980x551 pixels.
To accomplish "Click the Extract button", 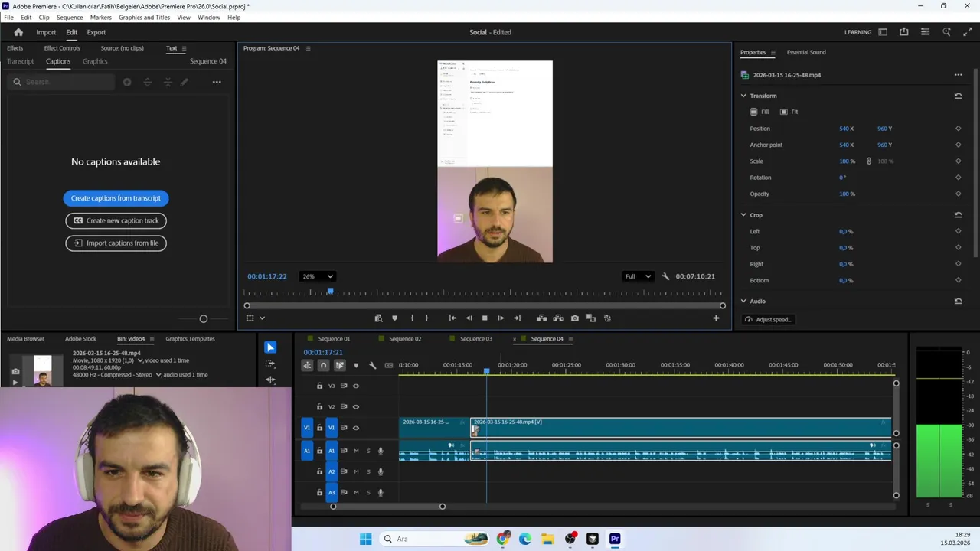I will point(558,318).
